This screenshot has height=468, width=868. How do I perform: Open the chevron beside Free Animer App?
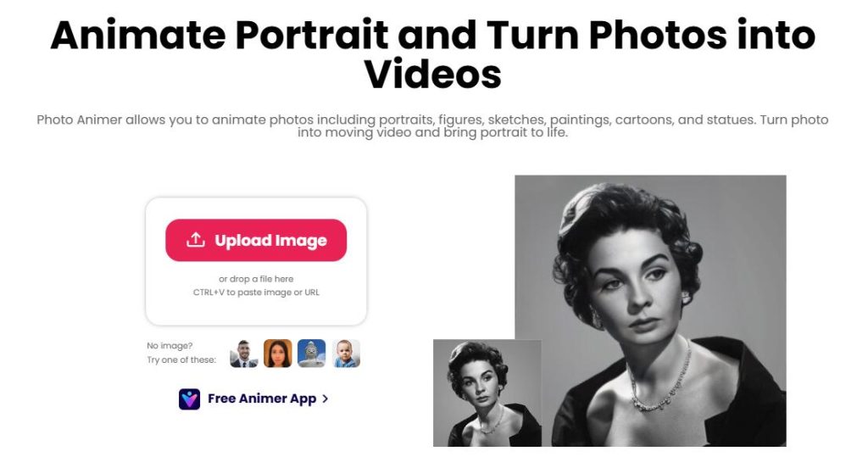325,398
